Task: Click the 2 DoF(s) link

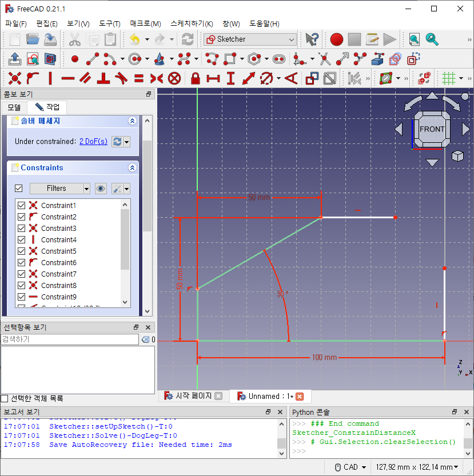Action: pos(93,142)
